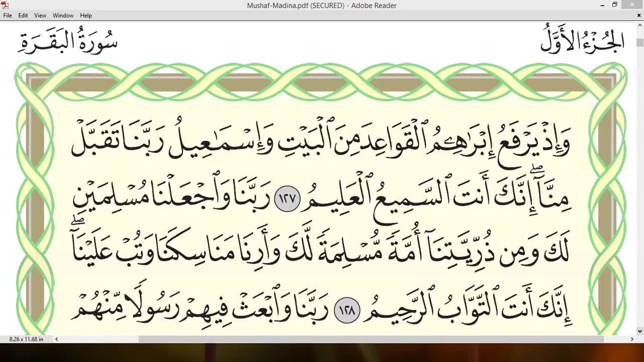Click the vertical scrollbar down arrow
The width and height of the screenshot is (644, 362).
[x=639, y=331]
